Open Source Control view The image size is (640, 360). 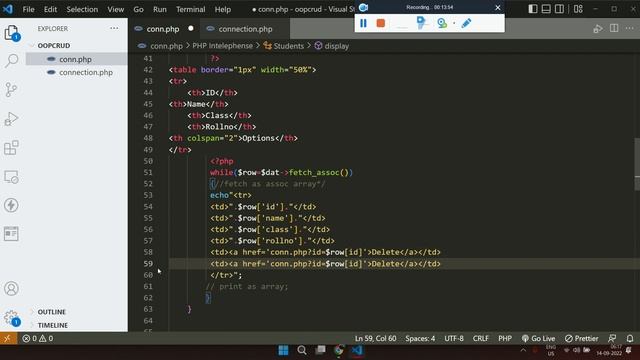pyautogui.click(x=11, y=90)
